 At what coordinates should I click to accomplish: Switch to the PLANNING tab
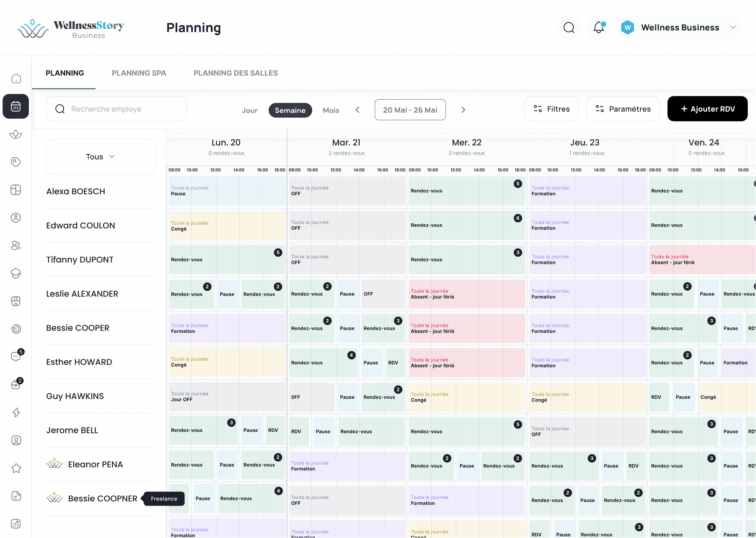tap(65, 73)
